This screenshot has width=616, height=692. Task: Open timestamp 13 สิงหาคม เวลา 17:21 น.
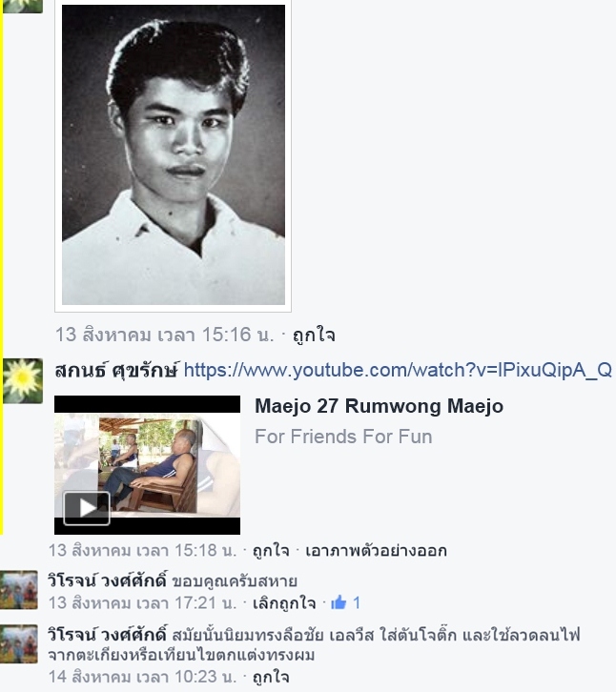click(x=142, y=602)
